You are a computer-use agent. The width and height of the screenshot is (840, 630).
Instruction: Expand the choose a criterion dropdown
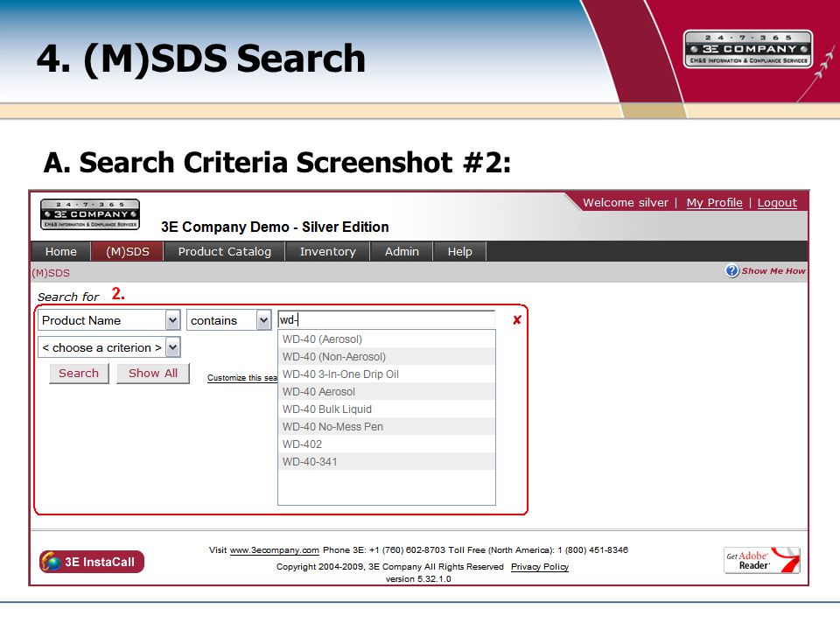click(x=108, y=347)
